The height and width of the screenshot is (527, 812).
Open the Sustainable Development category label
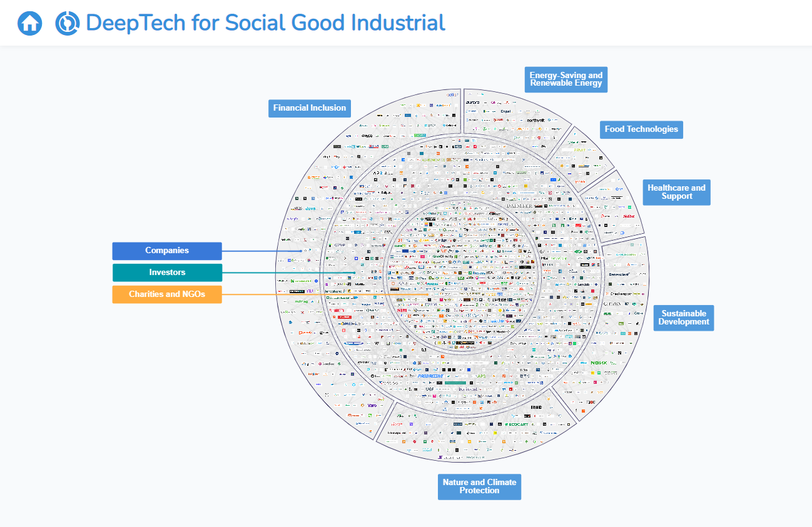click(x=684, y=318)
